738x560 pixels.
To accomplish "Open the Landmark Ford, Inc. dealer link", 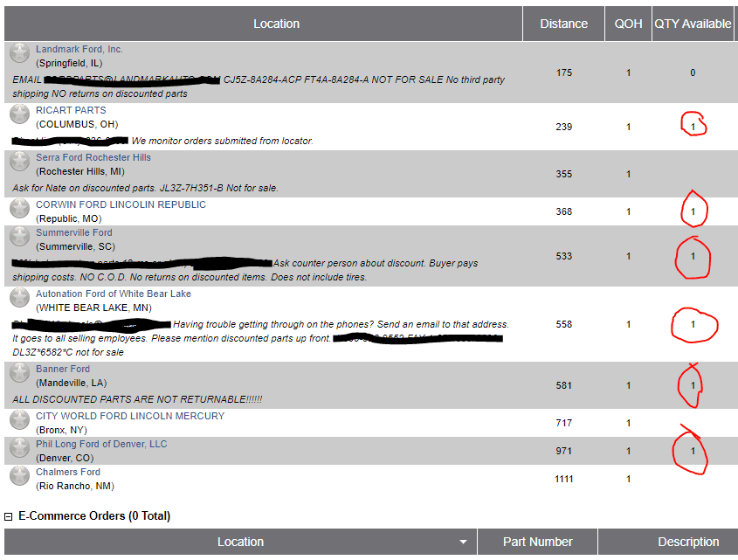I will pyautogui.click(x=79, y=49).
